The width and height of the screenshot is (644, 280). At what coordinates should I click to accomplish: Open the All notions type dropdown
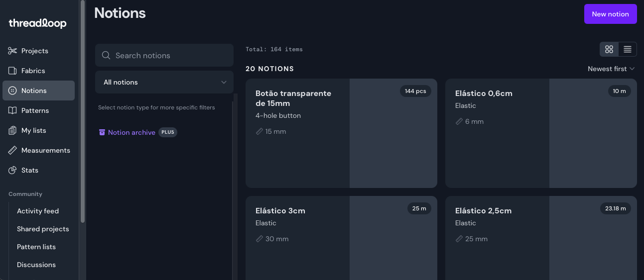click(x=164, y=82)
